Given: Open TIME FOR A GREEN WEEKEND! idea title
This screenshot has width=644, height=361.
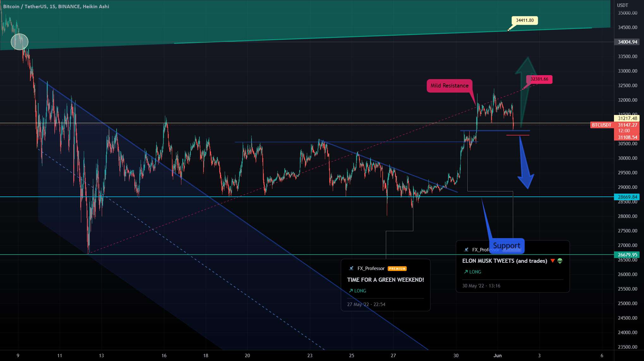Looking at the screenshot, I should (x=386, y=280).
